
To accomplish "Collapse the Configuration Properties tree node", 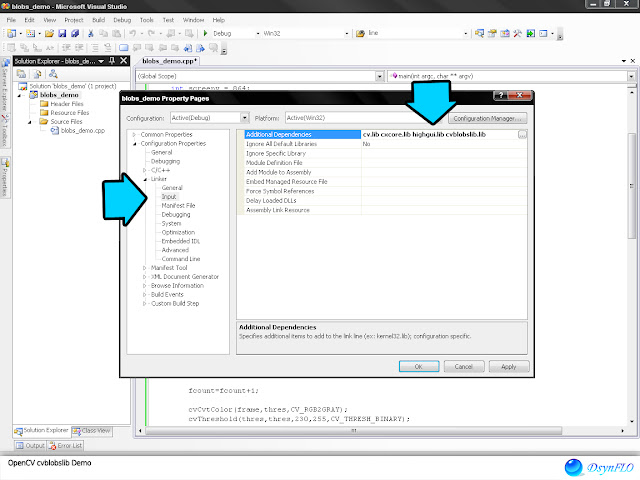I will pyautogui.click(x=134, y=144).
